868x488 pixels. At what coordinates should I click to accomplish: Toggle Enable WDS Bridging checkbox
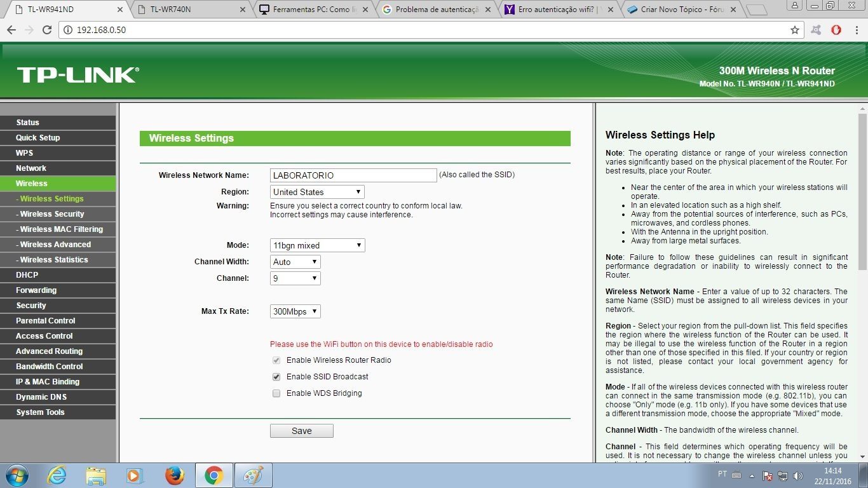point(276,393)
